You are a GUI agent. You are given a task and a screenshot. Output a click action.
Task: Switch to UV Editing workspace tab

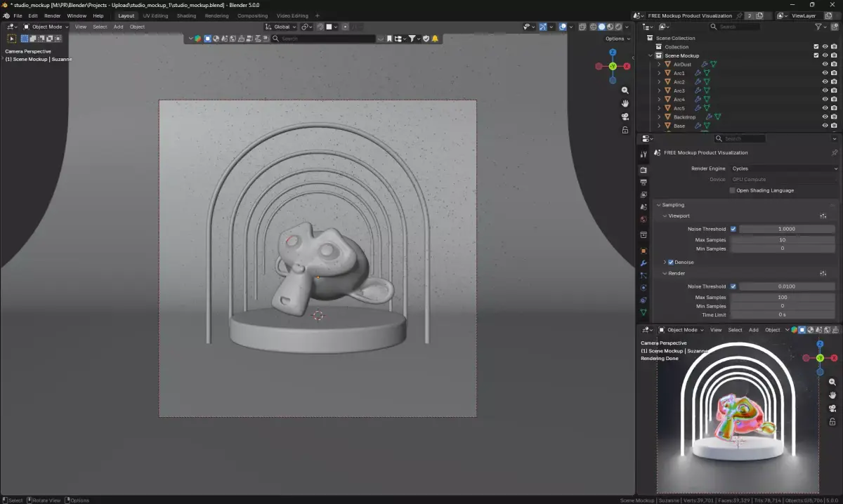(155, 15)
